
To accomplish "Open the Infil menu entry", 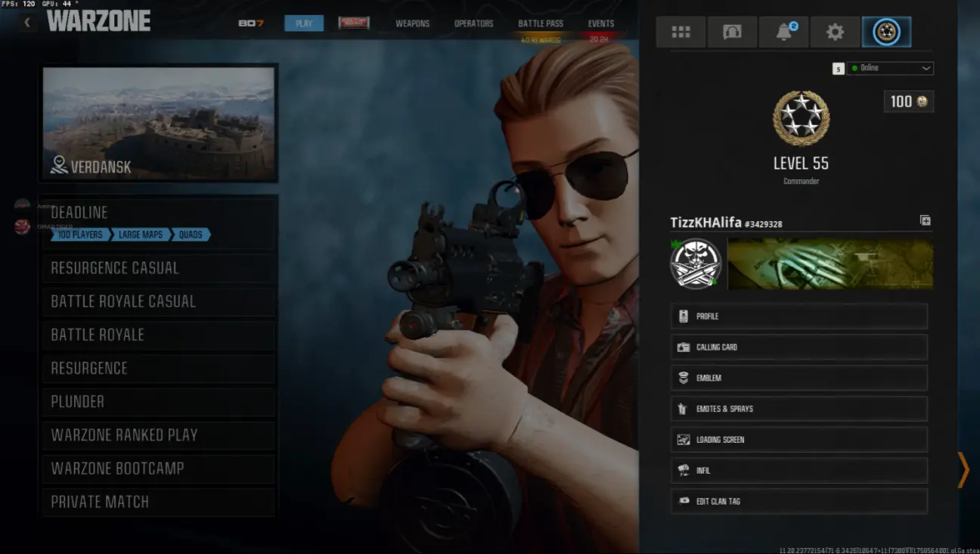I will [x=799, y=471].
